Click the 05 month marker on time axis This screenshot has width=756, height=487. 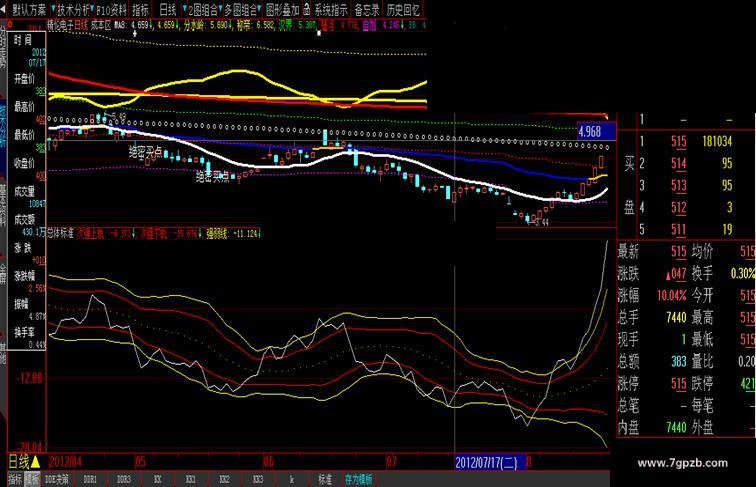pos(140,462)
